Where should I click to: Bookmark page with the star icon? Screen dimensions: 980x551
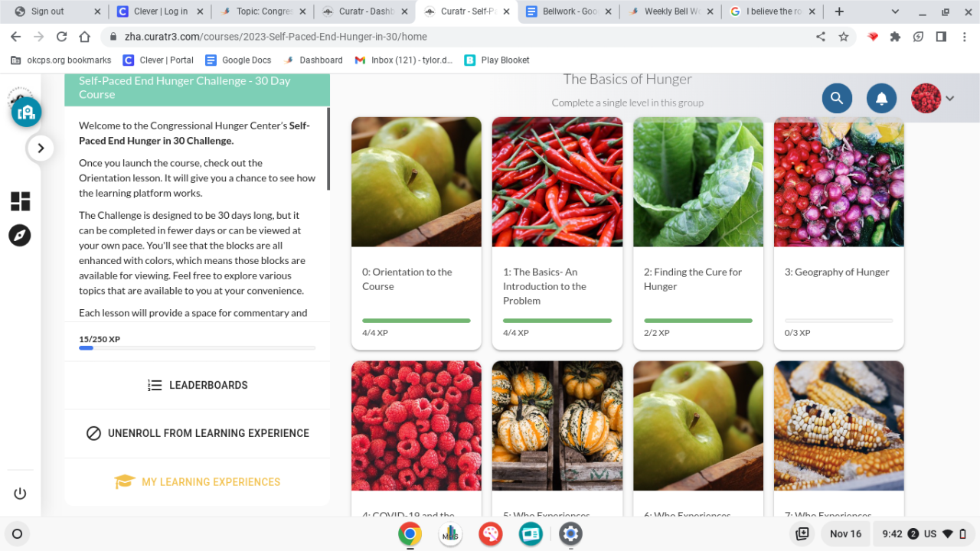(x=843, y=37)
